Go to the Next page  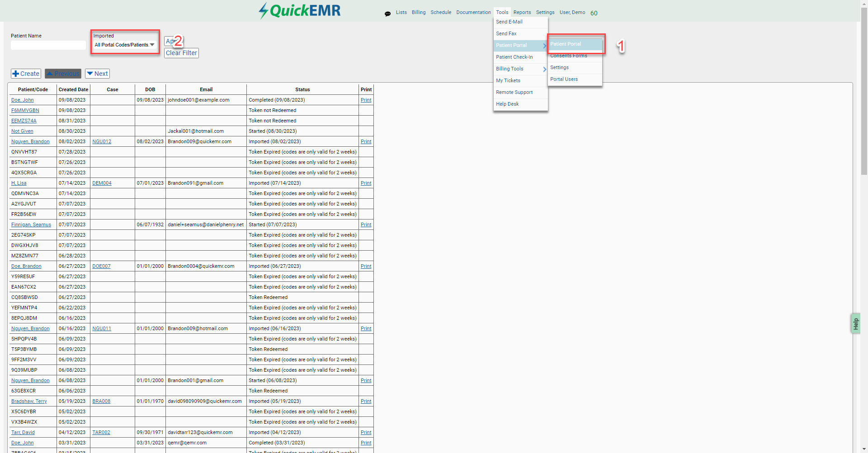pos(97,74)
